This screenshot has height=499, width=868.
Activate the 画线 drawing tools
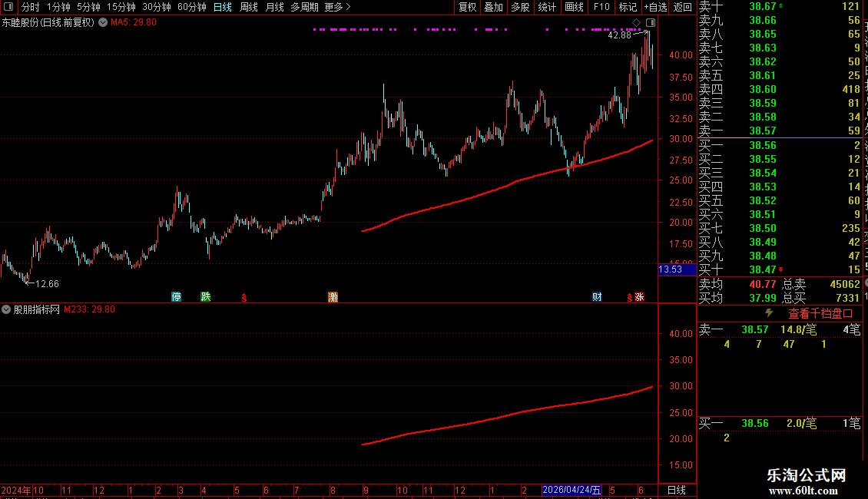click(574, 7)
